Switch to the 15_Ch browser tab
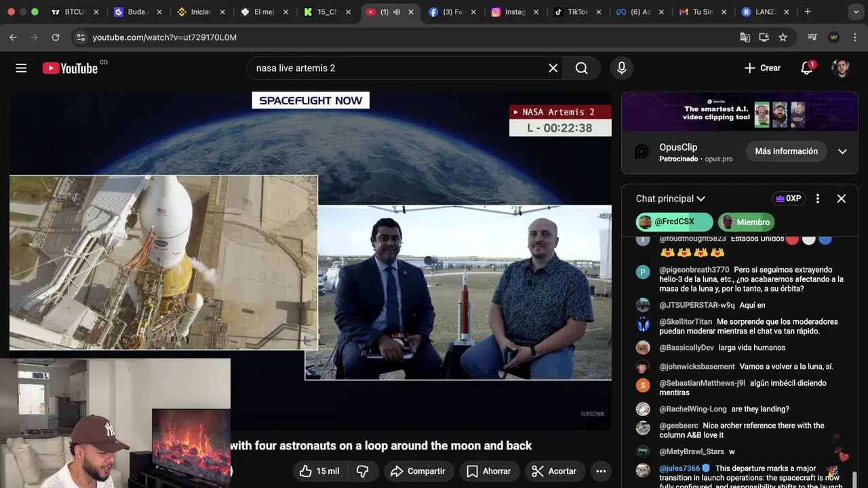 point(328,12)
